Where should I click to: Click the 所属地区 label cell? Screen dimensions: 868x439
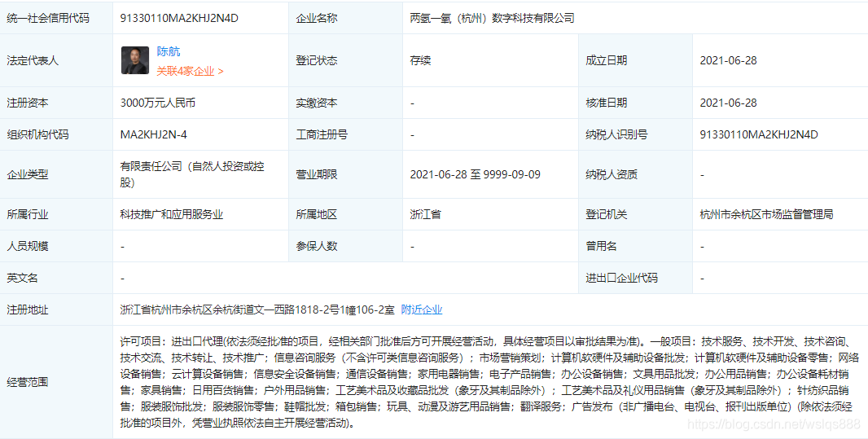coord(345,214)
